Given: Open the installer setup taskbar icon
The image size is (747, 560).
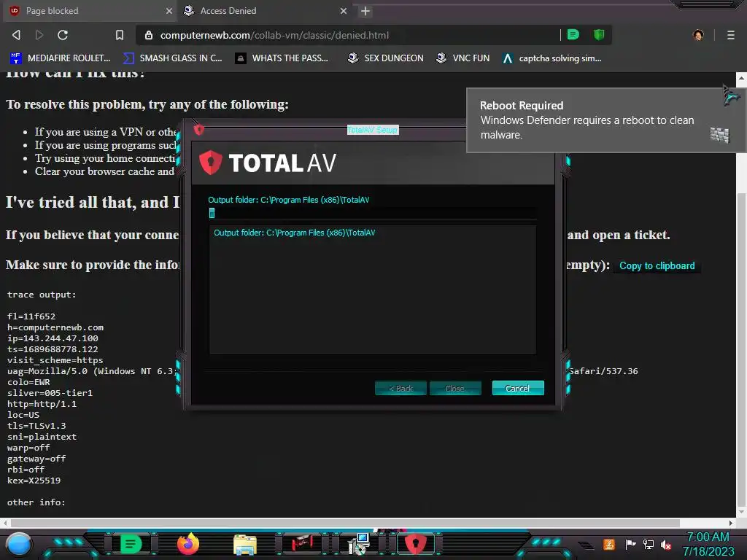Looking at the screenshot, I should point(359,544).
